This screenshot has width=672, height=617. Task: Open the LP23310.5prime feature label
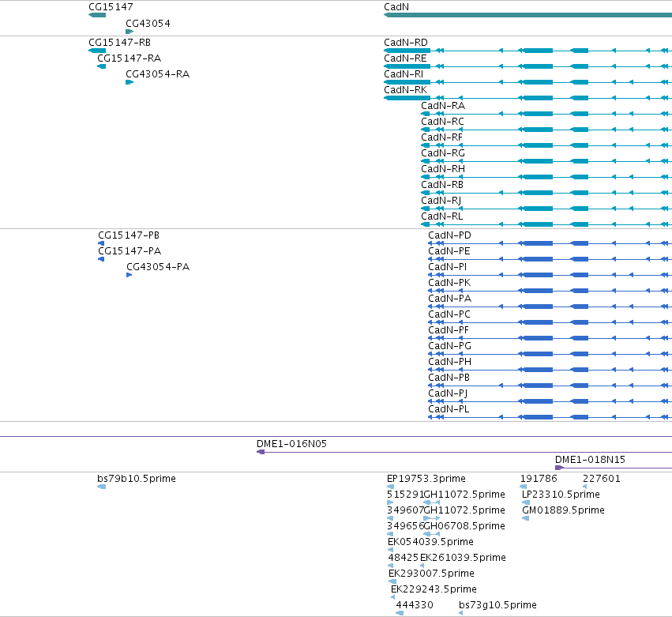561,495
